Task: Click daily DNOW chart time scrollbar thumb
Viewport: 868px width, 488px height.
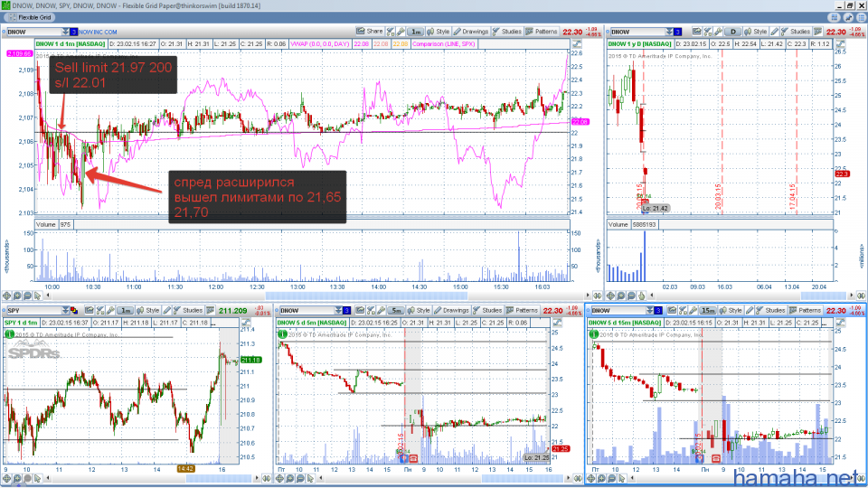Action: point(823,296)
